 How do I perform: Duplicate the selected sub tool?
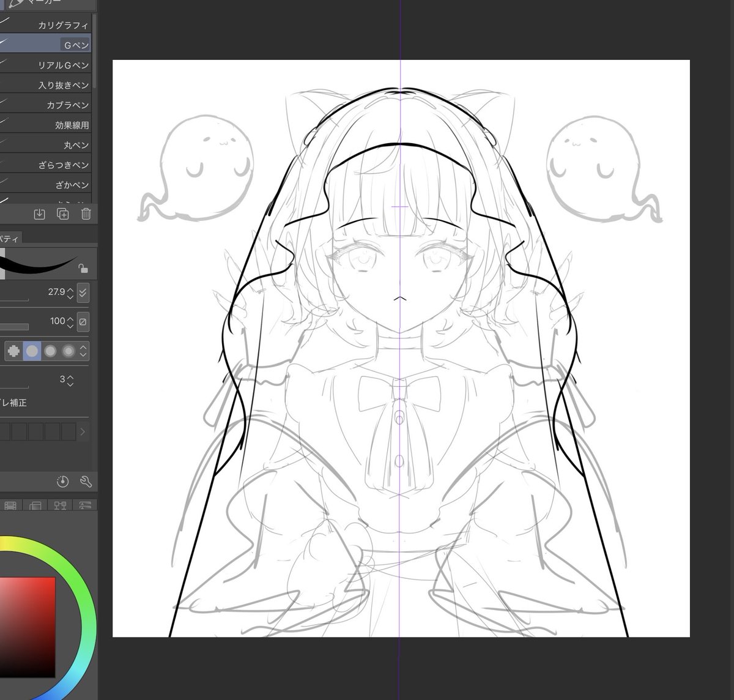coord(62,214)
